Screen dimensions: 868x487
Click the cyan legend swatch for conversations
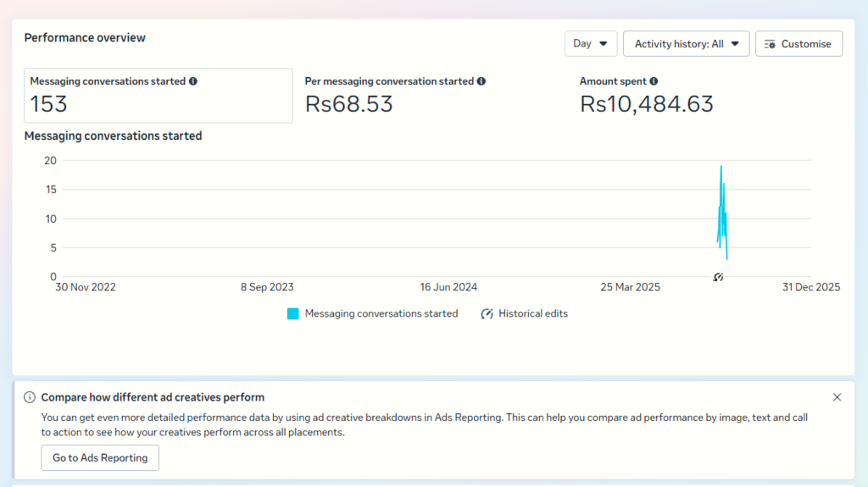point(293,313)
